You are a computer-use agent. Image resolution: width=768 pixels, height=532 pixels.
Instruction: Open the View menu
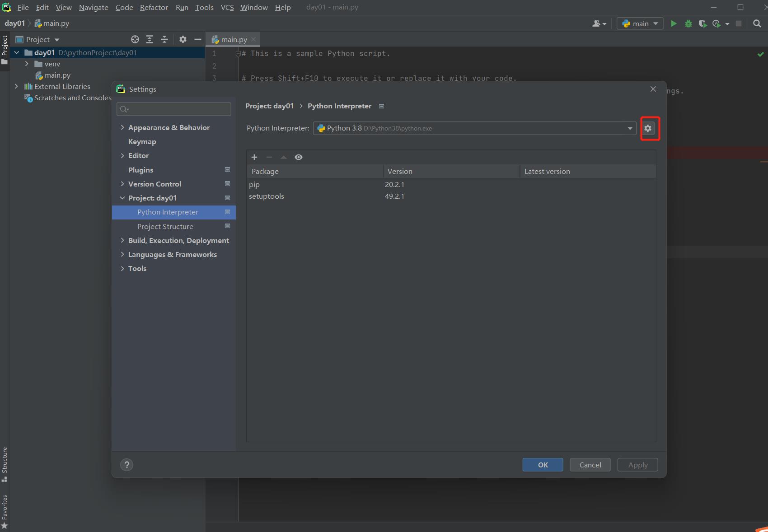(64, 7)
